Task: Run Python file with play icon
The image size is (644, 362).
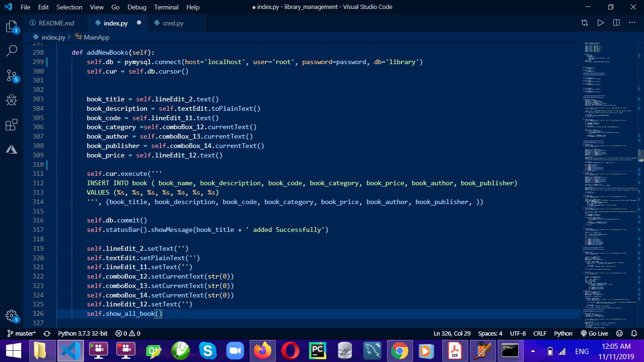Action: 600,23
